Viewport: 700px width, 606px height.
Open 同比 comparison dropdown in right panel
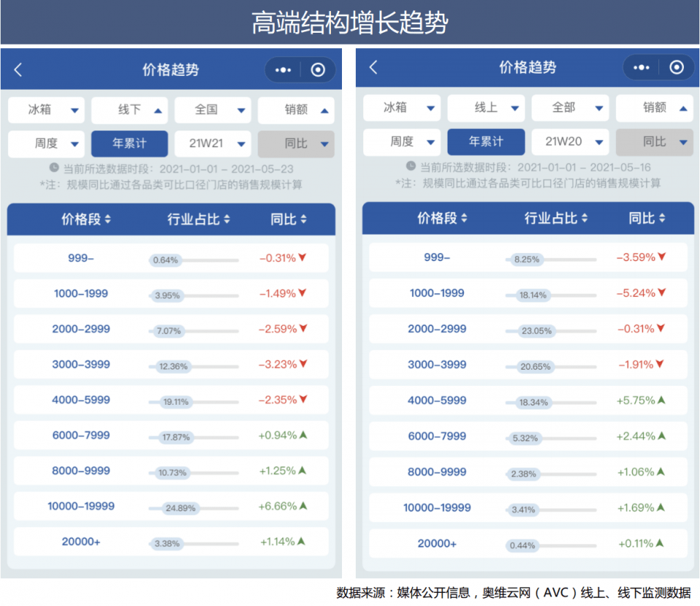[655, 142]
